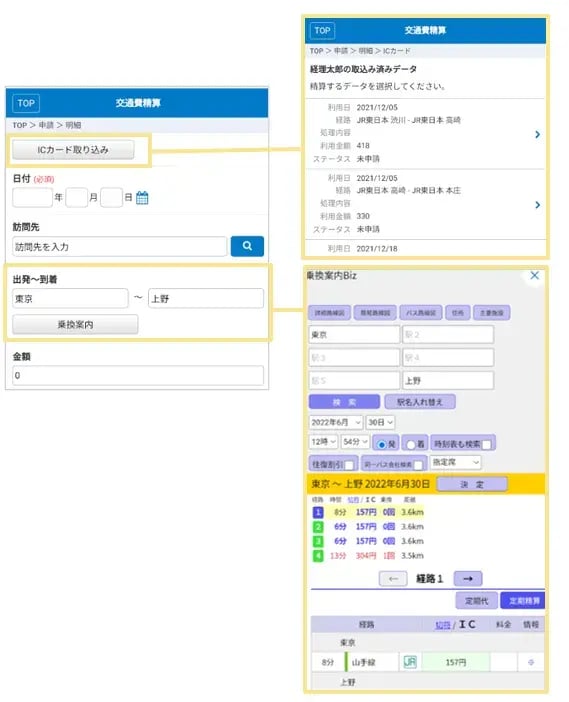Open the 2021/12/05 渋川-高崎 entry chevron
Image resolution: width=569 pixels, height=702 pixels.
tap(537, 134)
